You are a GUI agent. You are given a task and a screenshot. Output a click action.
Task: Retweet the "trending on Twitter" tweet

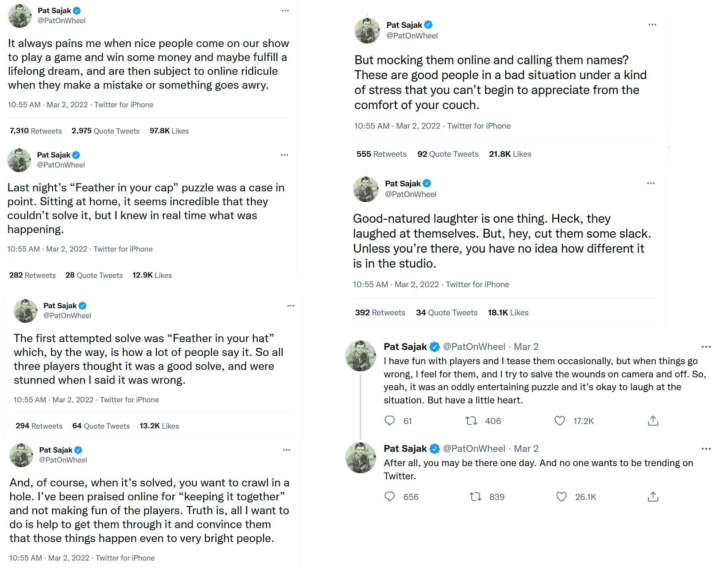pos(475,497)
